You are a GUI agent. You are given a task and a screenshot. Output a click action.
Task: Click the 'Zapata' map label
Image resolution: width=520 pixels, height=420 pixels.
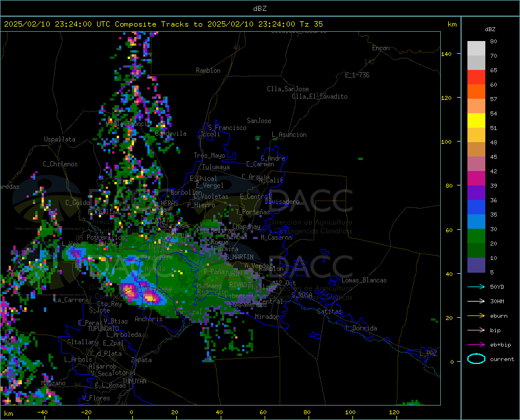[x=142, y=360]
